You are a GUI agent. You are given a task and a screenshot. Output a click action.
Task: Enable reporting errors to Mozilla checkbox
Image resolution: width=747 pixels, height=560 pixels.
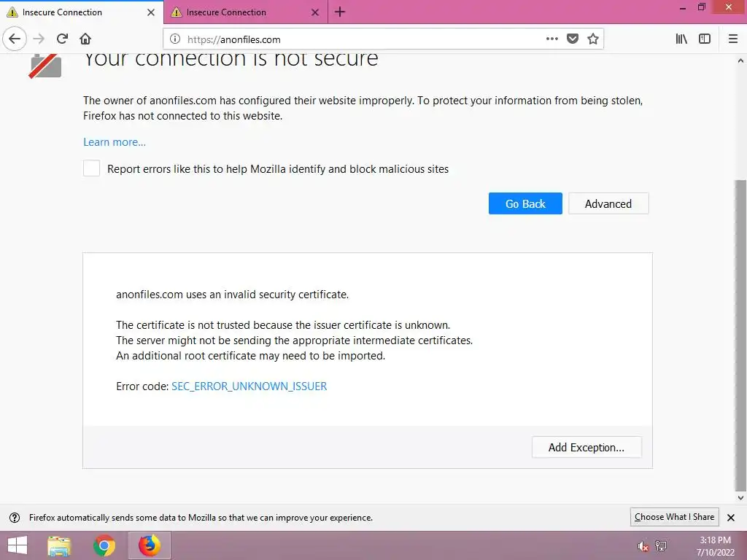pos(91,168)
